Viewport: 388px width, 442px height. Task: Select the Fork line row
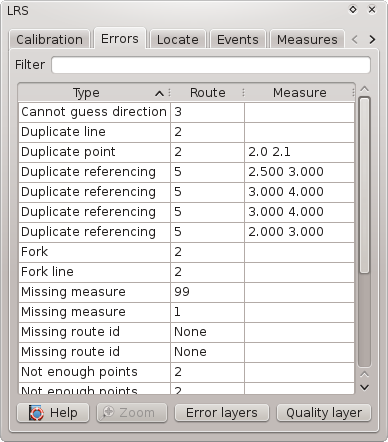coord(186,272)
